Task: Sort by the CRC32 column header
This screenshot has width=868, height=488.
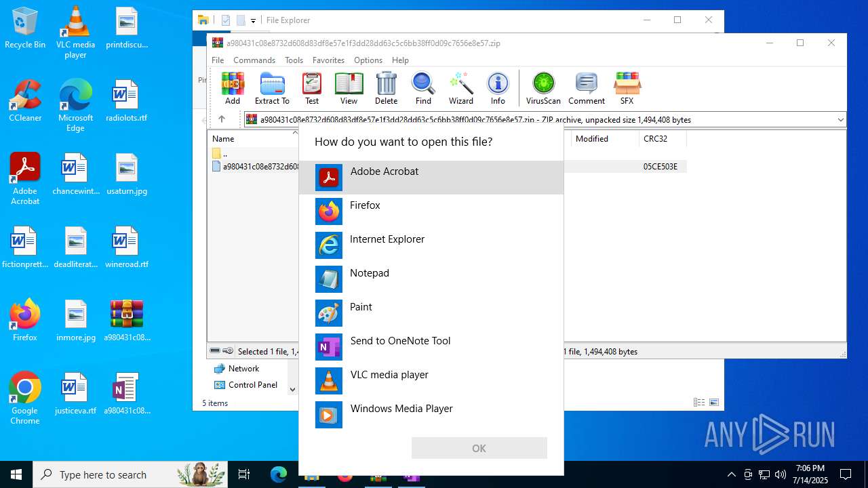Action: pos(662,138)
